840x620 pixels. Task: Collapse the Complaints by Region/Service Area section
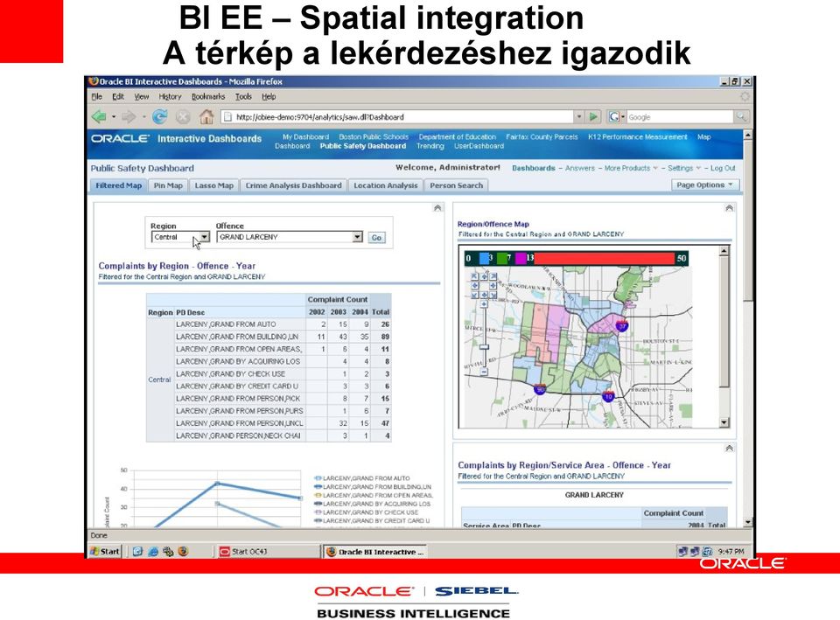coord(729,448)
